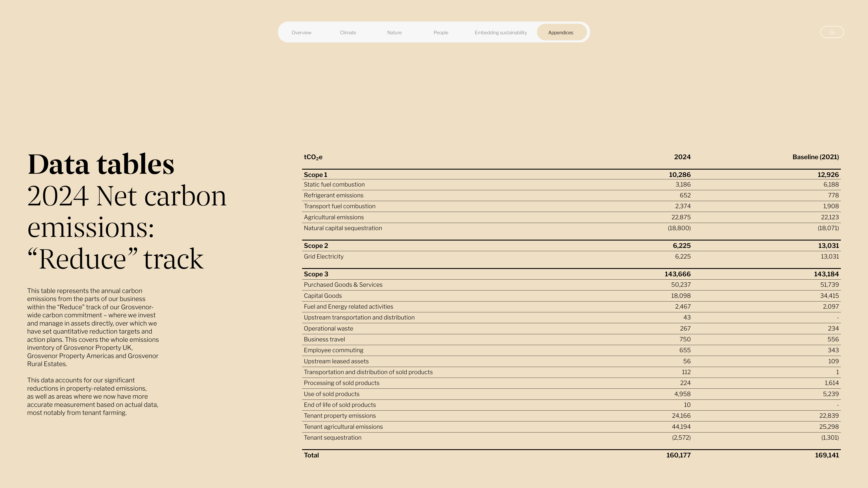The width and height of the screenshot is (868, 488).
Task: Switch to the Climate tab
Action: pyautogui.click(x=348, y=33)
